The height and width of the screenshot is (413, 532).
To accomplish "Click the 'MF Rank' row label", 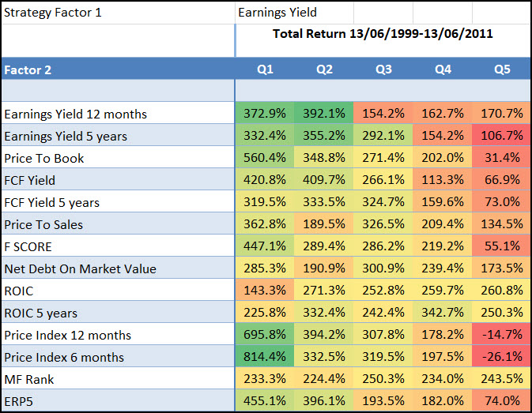I will pyautogui.click(x=118, y=378).
